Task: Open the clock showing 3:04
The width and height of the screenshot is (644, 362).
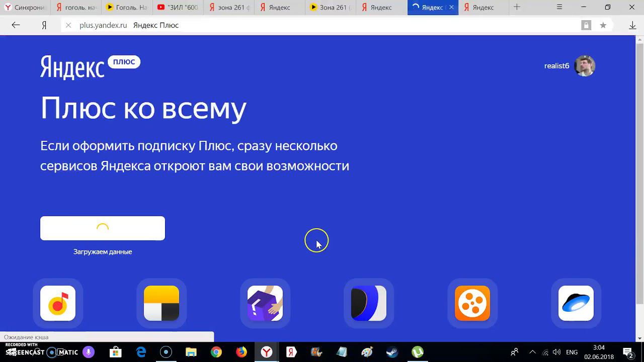Action: pos(599,352)
